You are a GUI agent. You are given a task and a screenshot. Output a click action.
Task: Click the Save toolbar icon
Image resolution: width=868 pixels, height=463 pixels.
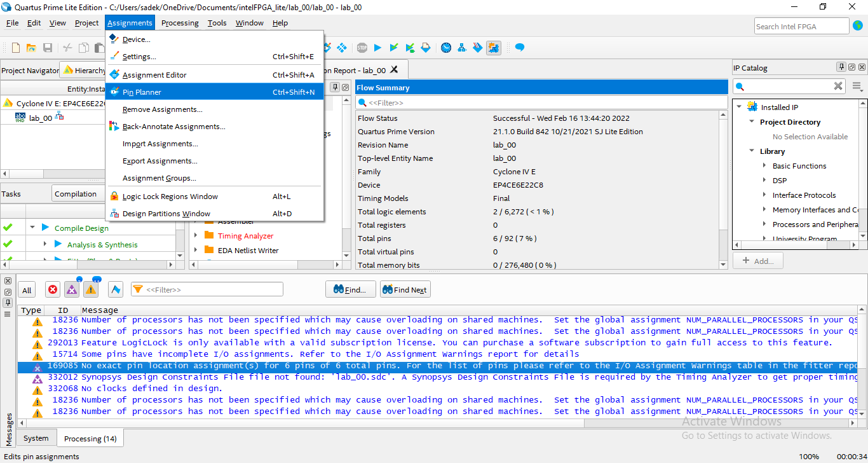(48, 48)
